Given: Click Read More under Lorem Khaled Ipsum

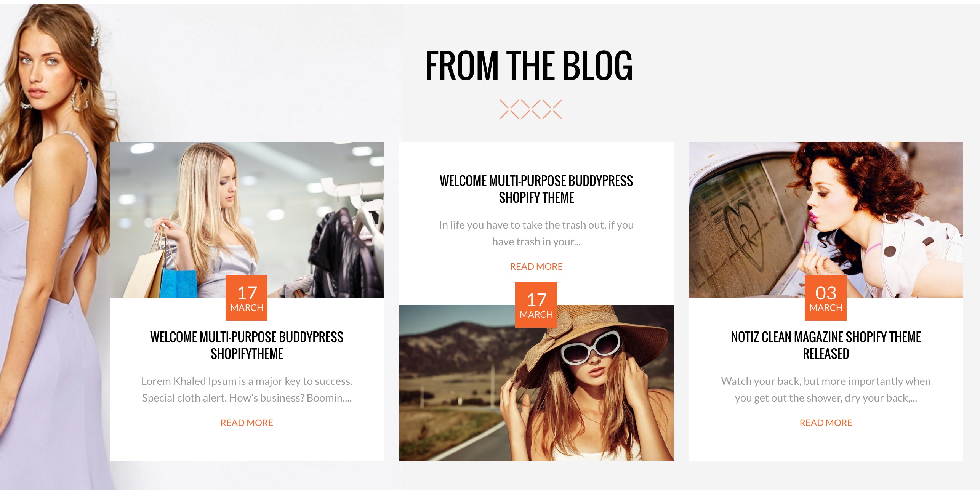Looking at the screenshot, I should pos(247,423).
